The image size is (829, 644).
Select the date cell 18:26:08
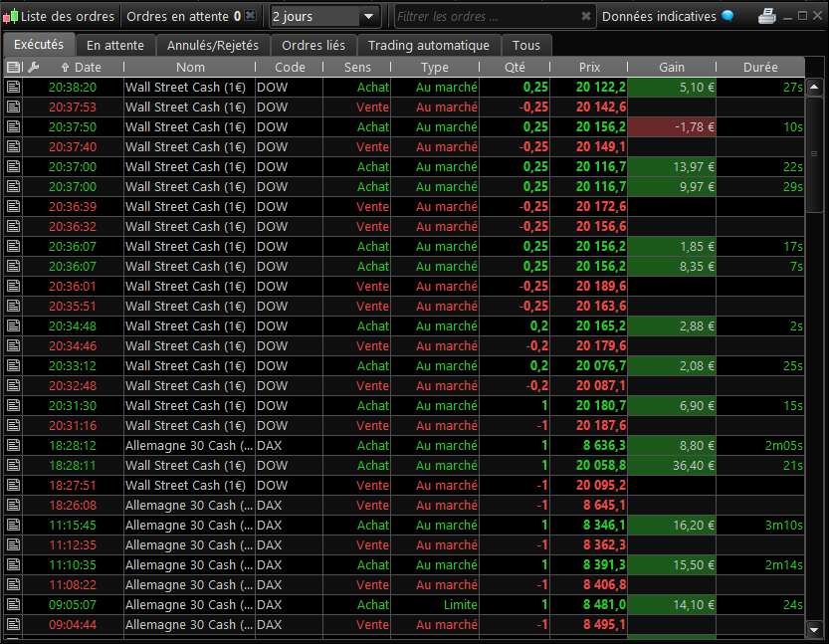(73, 506)
